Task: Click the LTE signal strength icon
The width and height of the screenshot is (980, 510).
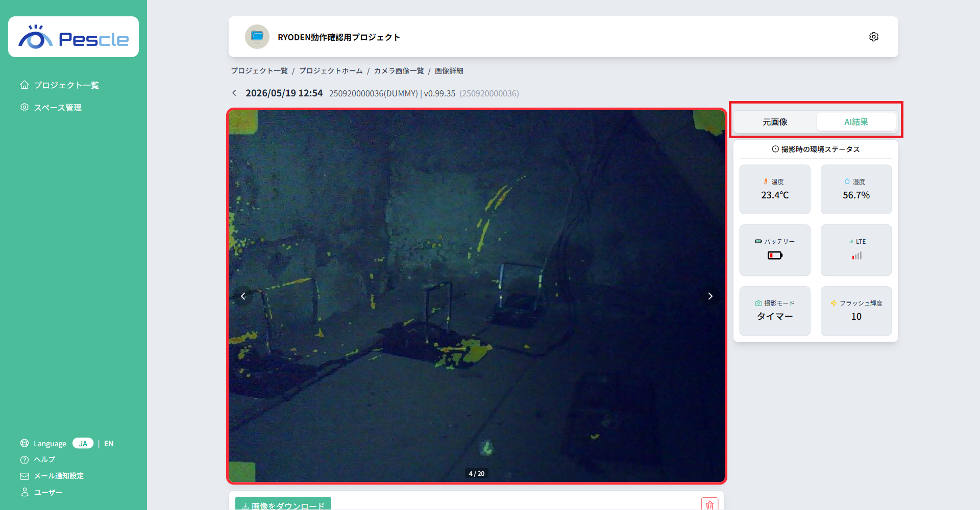Action: coord(856,256)
